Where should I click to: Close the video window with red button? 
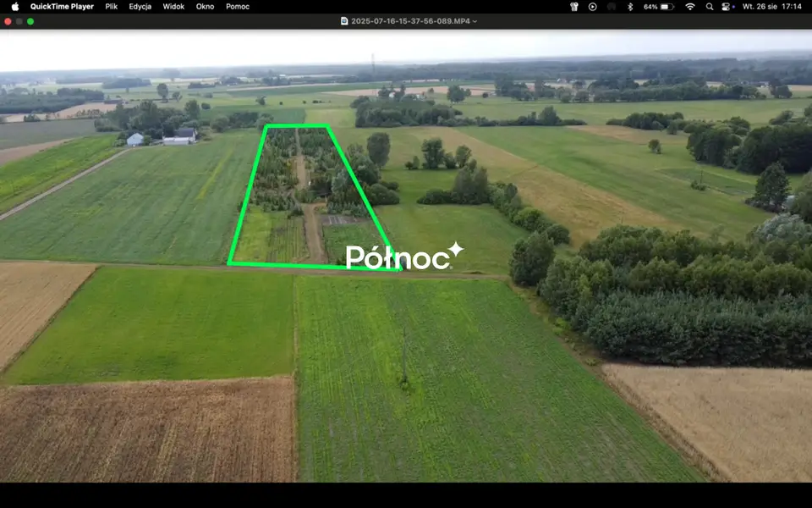[8, 21]
